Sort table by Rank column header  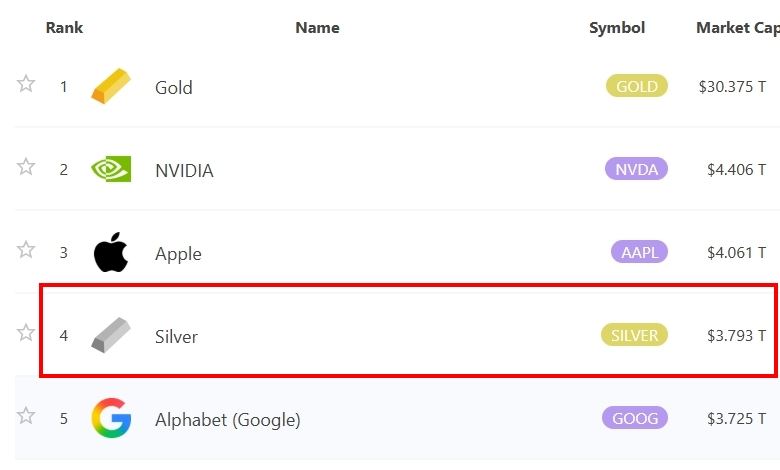[64, 28]
